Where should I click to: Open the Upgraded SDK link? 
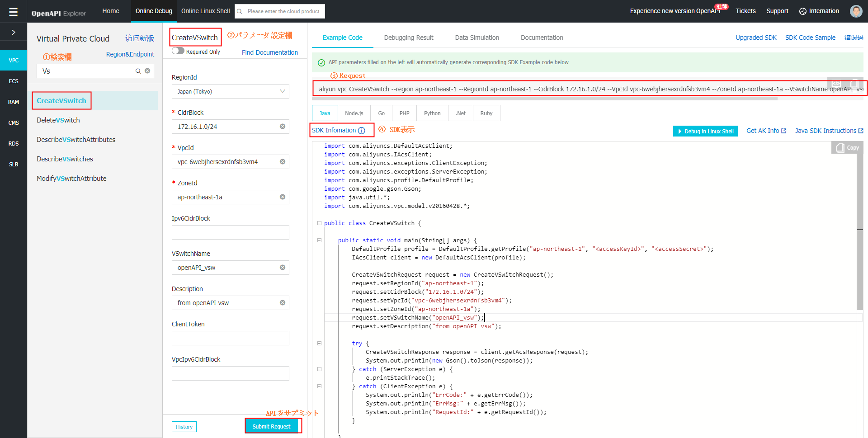click(756, 38)
